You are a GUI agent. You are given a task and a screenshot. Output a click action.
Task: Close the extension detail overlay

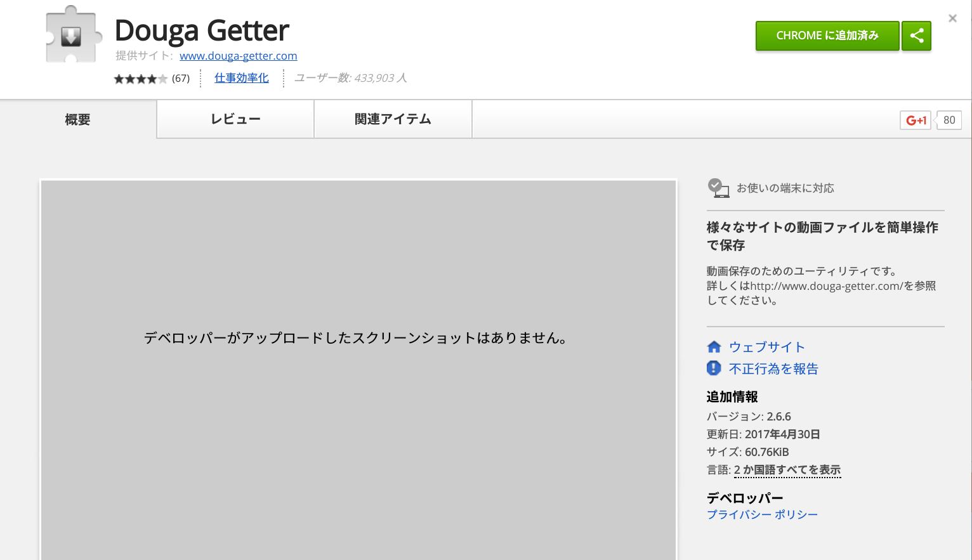click(952, 18)
